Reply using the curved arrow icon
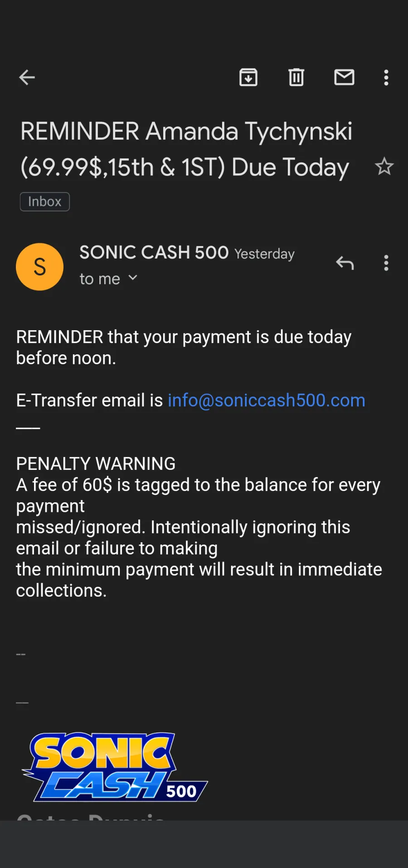Image resolution: width=408 pixels, height=868 pixels. click(x=345, y=263)
